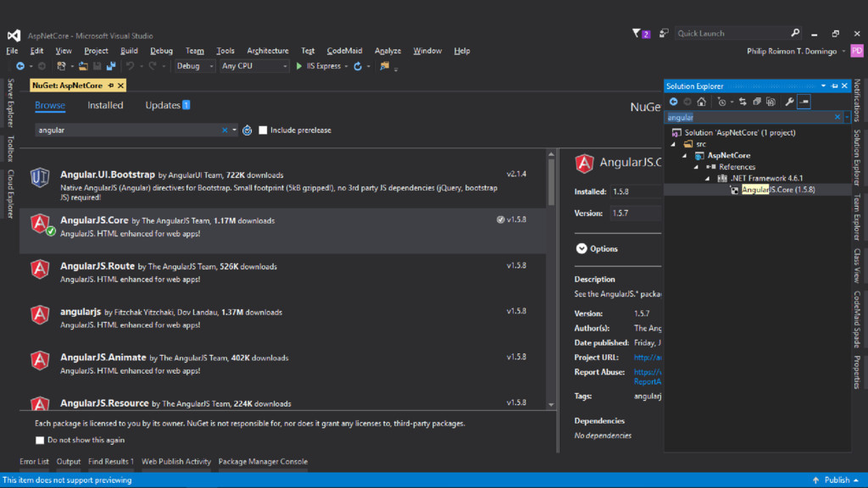Viewport: 868px width, 488px height.
Task: Open the Project menu
Action: point(96,51)
